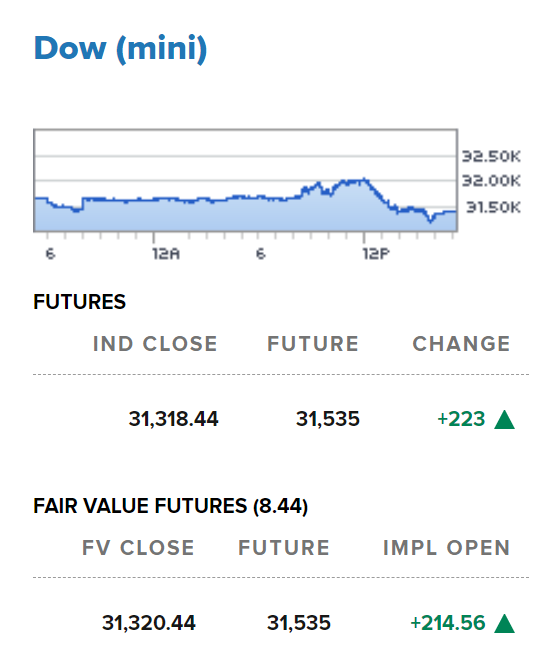The image size is (553, 664).
Task: Select the 31,318.44 index close value
Action: (x=174, y=419)
